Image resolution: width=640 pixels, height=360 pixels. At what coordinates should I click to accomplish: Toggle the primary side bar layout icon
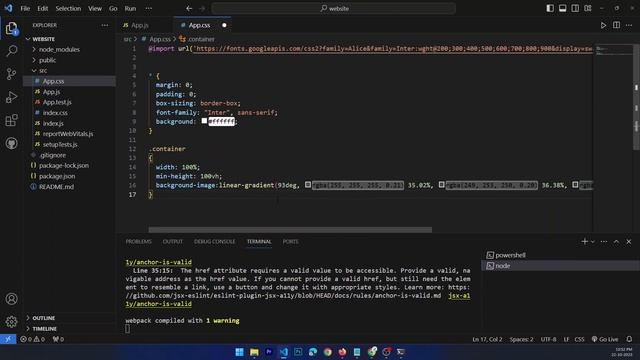550,8
